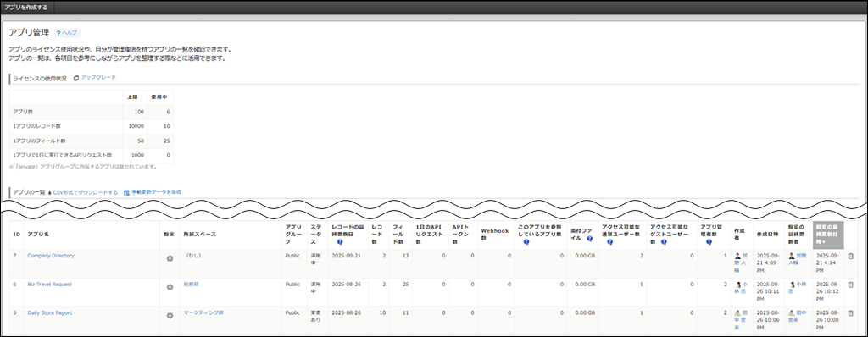Open last updater 田中 愛美 in 設定の最終更新者 column

(x=798, y=316)
